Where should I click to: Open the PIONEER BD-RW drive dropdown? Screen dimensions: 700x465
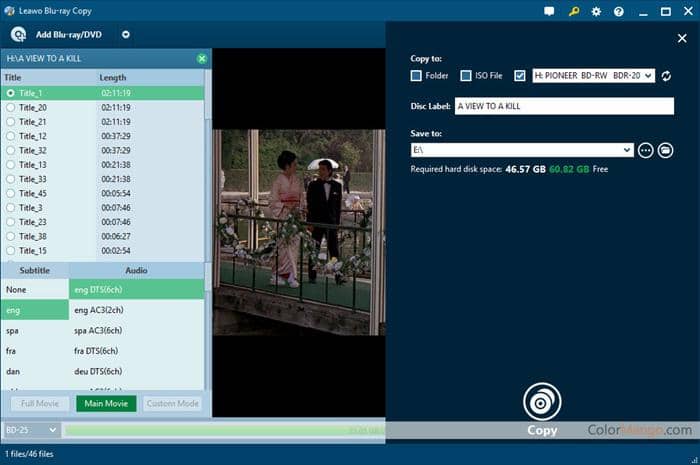coord(648,76)
